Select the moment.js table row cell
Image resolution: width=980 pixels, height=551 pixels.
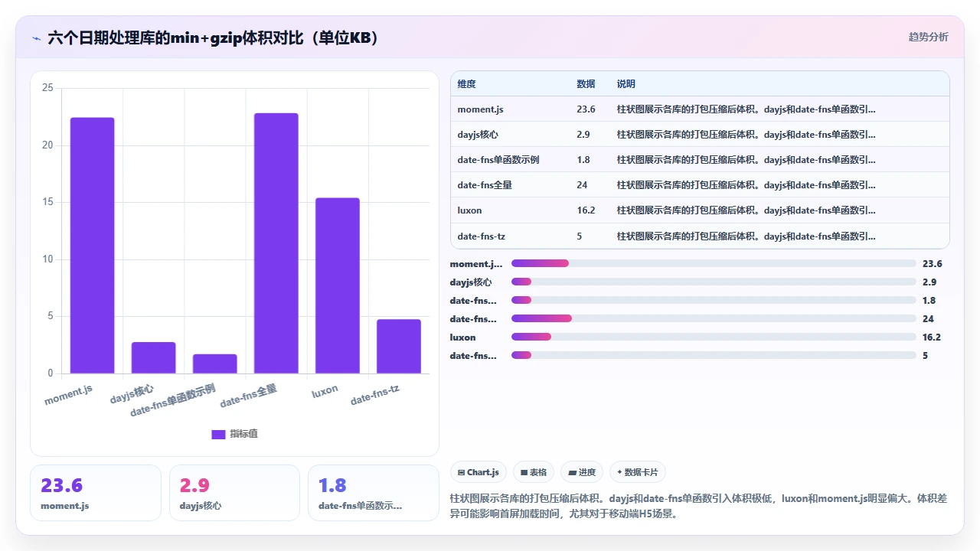point(480,109)
